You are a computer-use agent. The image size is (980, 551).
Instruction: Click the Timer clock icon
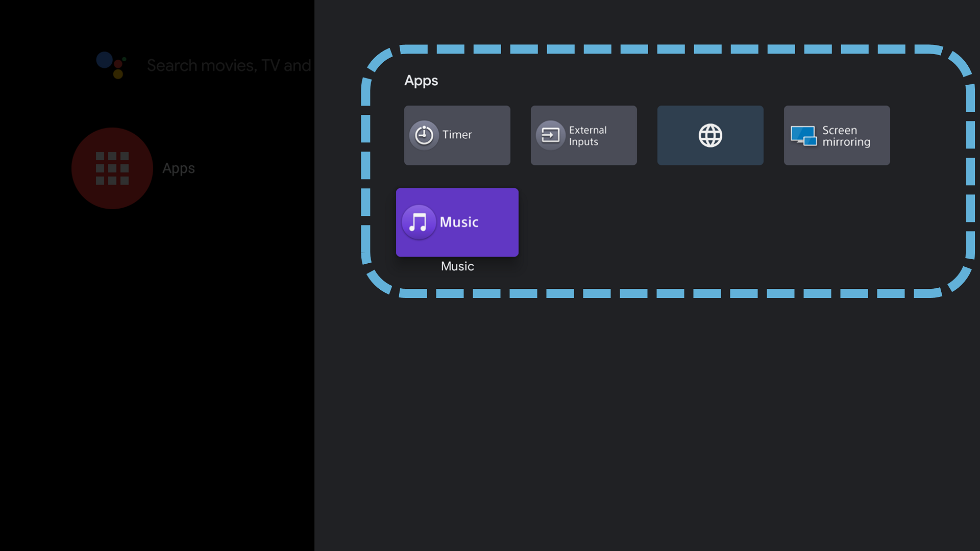(424, 135)
